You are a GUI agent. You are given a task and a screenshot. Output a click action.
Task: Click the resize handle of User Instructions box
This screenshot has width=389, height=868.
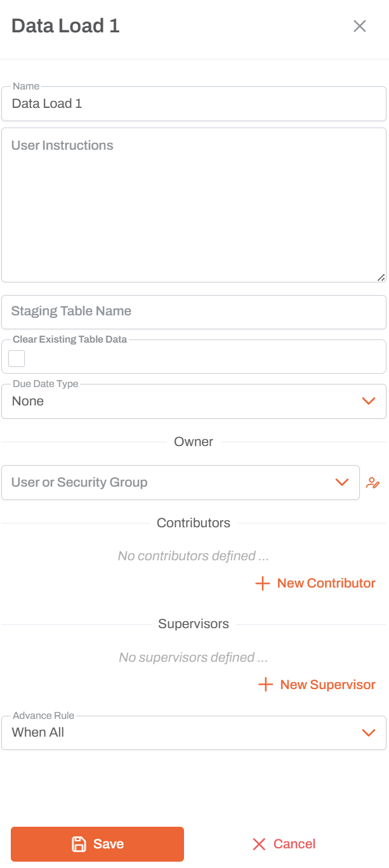point(381,277)
